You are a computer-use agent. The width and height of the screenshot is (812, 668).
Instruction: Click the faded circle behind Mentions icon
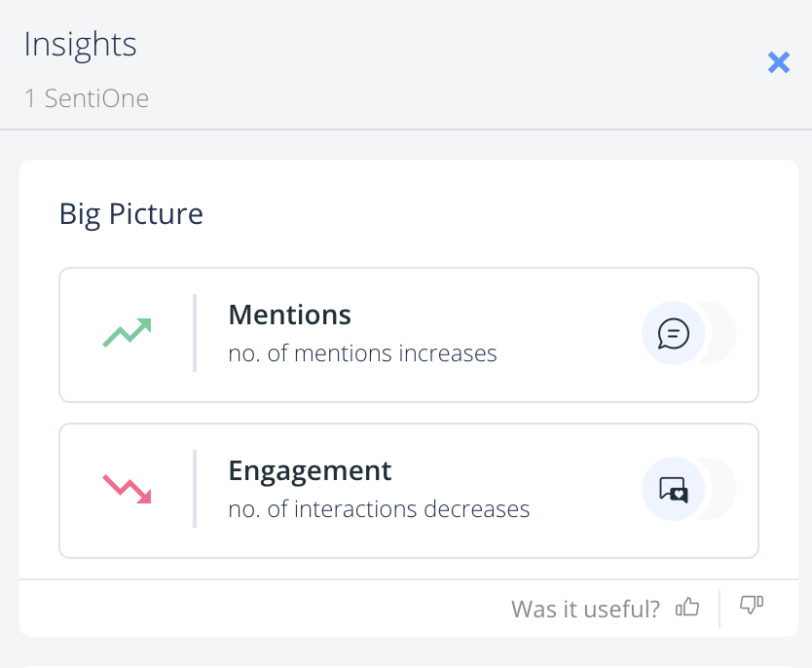721,333
